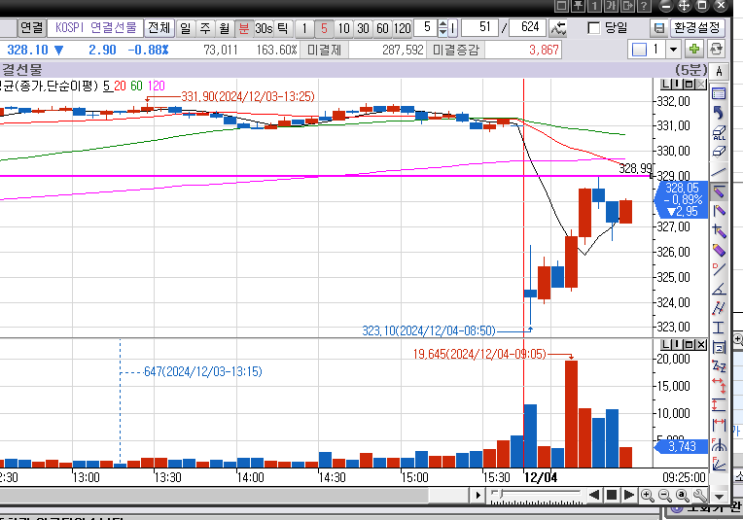
Task: Select the minute (분) chart period button
Action: 244,28
